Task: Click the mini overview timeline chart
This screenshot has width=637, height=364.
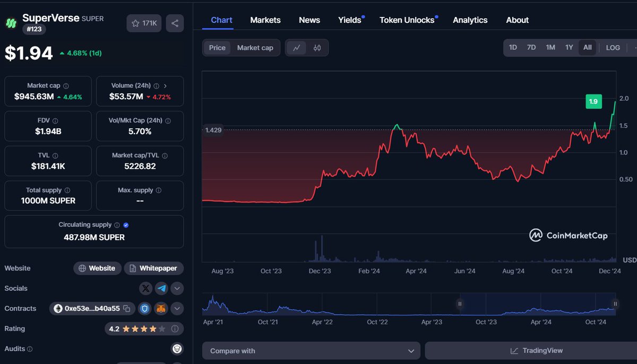Action: point(409,304)
